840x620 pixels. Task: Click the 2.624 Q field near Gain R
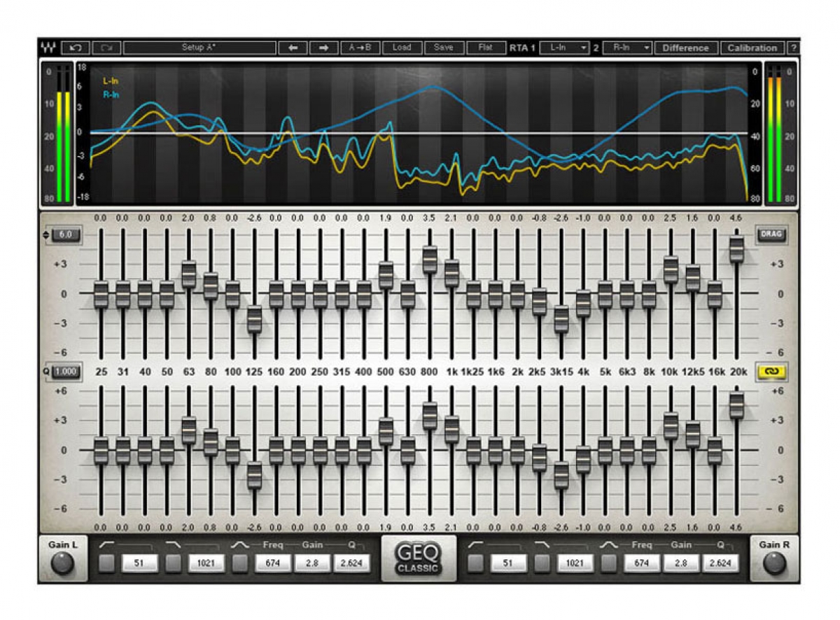pyautogui.click(x=721, y=563)
